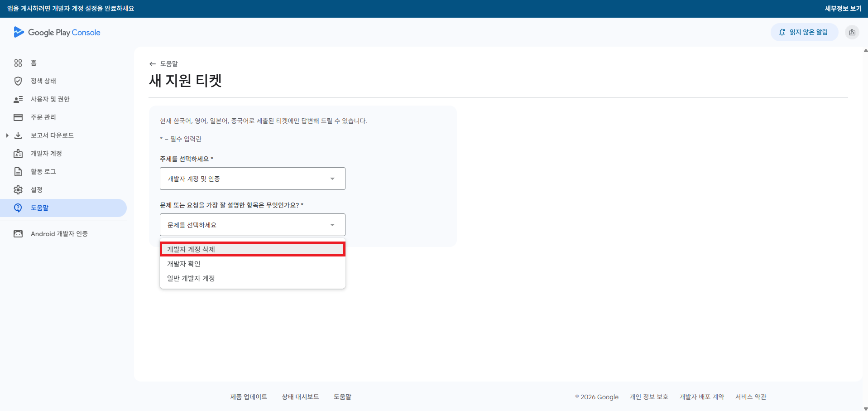This screenshot has width=868, height=411.
Task: Click the 정책 상태 shield icon
Action: [18, 81]
